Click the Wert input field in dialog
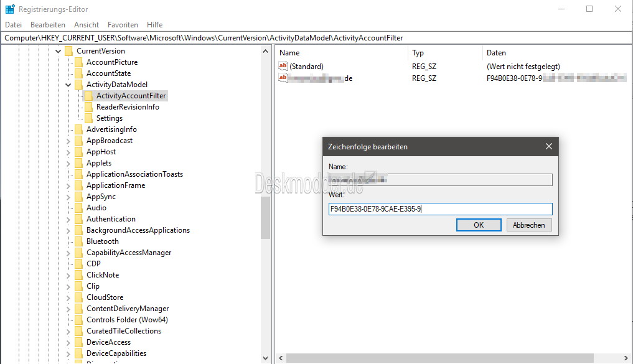The width and height of the screenshot is (633, 364). [441, 209]
